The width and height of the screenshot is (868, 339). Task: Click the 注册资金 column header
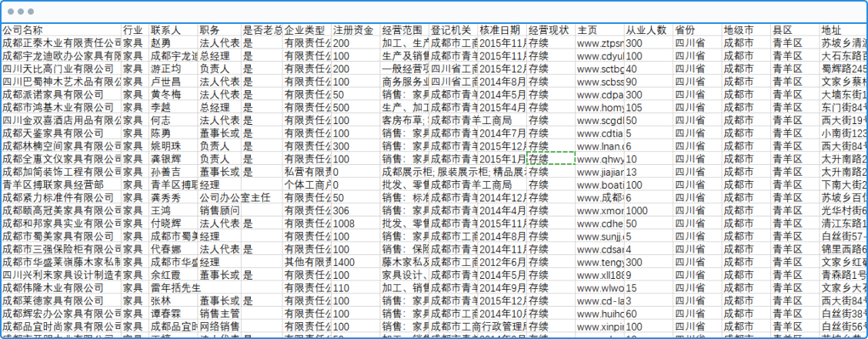pyautogui.click(x=355, y=30)
